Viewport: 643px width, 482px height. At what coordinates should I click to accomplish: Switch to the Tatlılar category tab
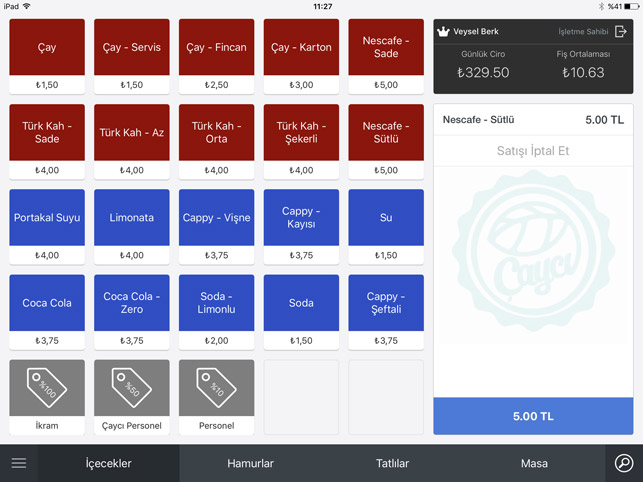392,463
